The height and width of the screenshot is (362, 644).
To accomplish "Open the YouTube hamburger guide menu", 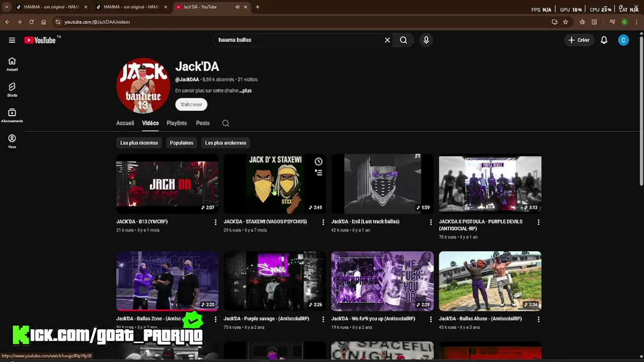I will 12,40.
